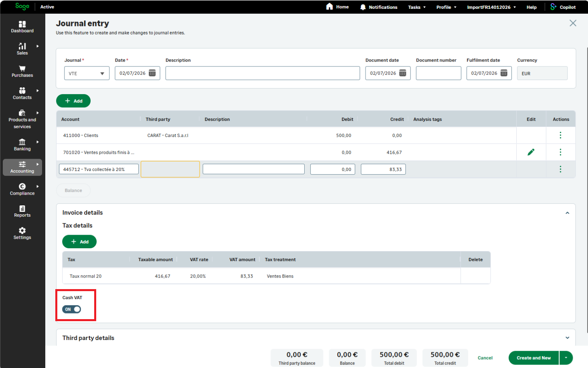Open actions menu for 411000 Clients row
588x368 pixels.
point(560,135)
